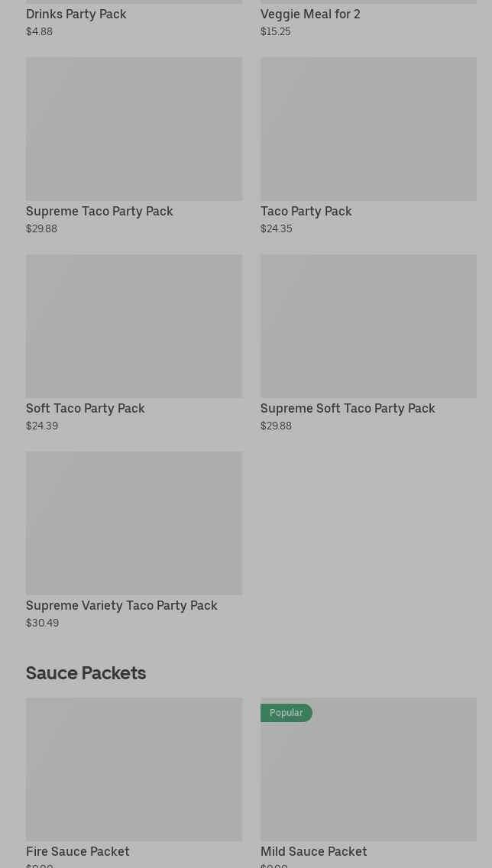Screen dimensions: 492x868
Task: Open the Mild Sauce Packet title
Action: click(x=314, y=851)
